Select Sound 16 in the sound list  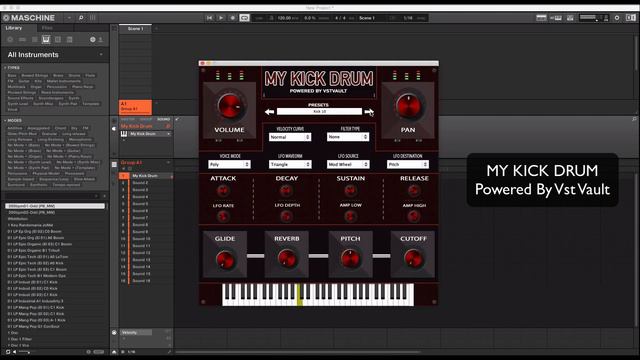coord(146,281)
